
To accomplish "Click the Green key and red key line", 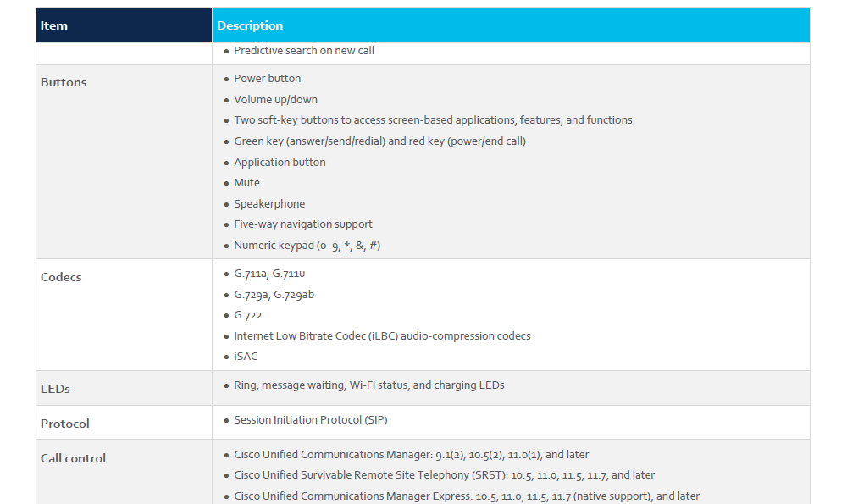I will (x=379, y=141).
